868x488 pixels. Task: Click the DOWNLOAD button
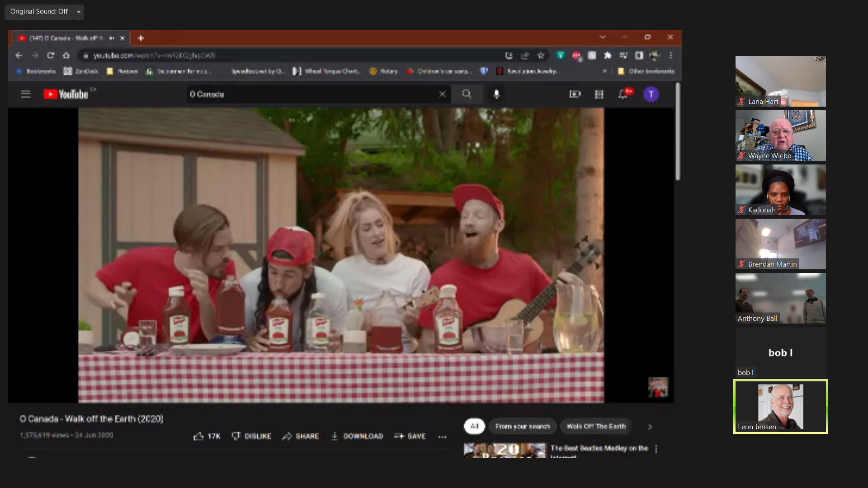(x=357, y=436)
